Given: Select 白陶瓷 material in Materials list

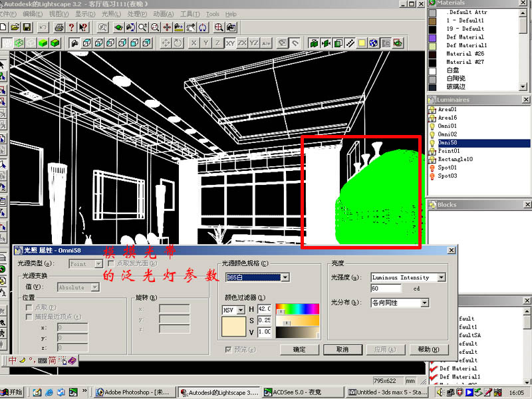Looking at the screenshot, I should pos(456,78).
